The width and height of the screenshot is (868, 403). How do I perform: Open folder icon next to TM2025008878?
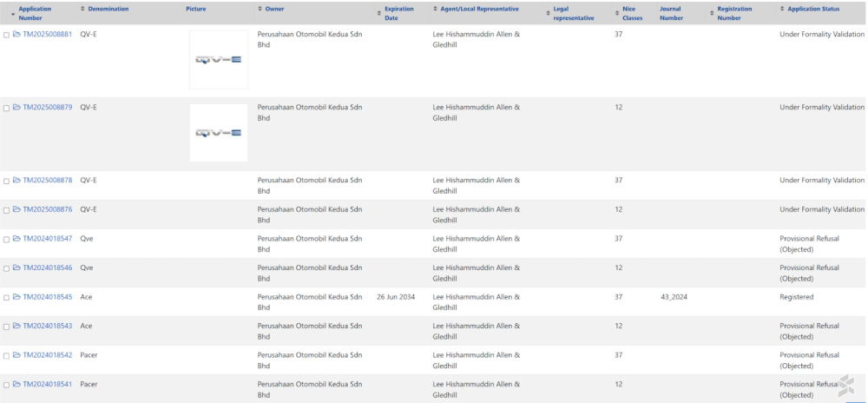16,181
